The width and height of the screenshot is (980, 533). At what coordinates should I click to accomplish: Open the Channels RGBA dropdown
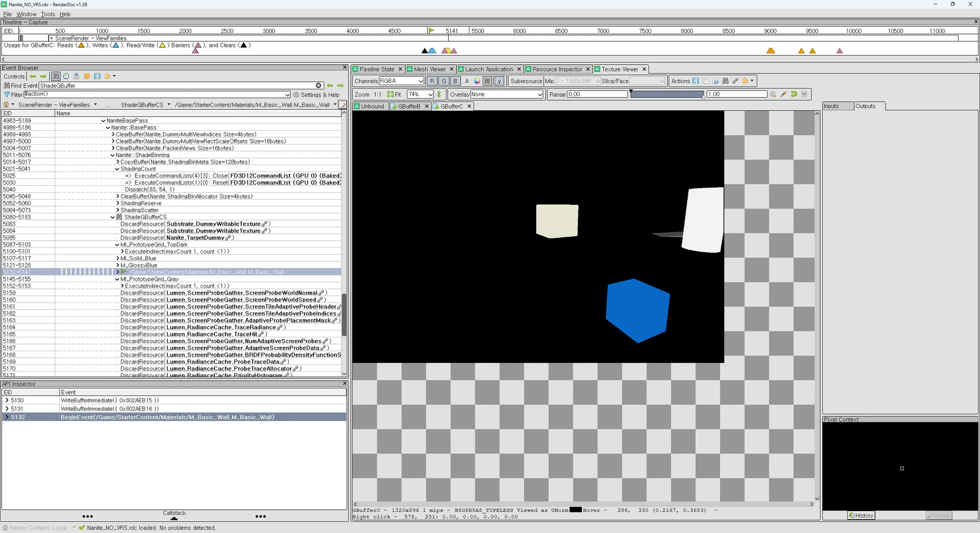tap(401, 81)
